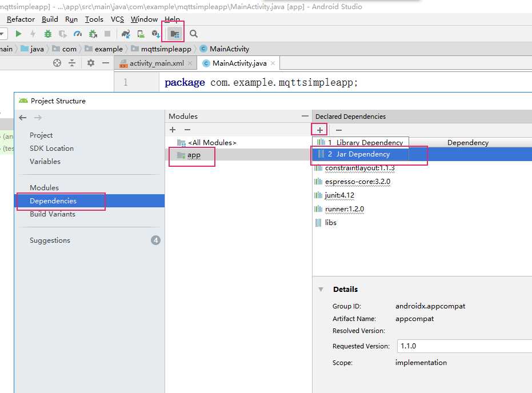The width and height of the screenshot is (532, 393).
Task: Click the collapse all icon in project panel
Action: pyautogui.click(x=72, y=63)
